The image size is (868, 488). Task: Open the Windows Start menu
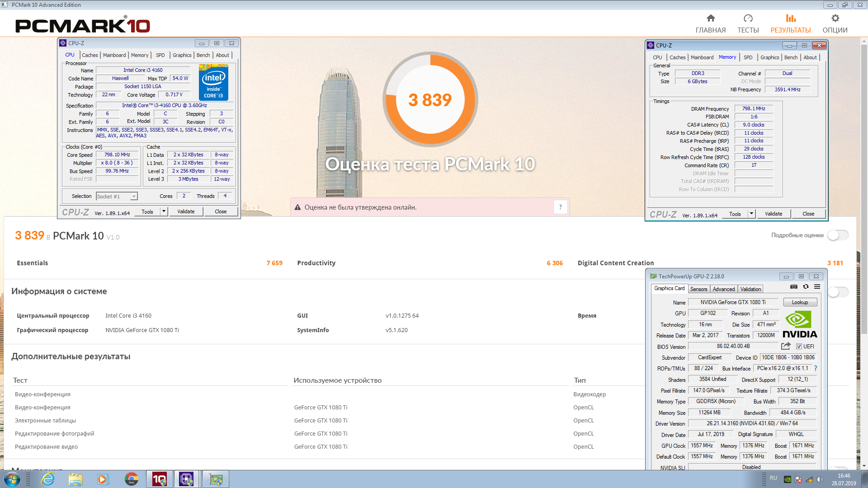pyautogui.click(x=12, y=479)
